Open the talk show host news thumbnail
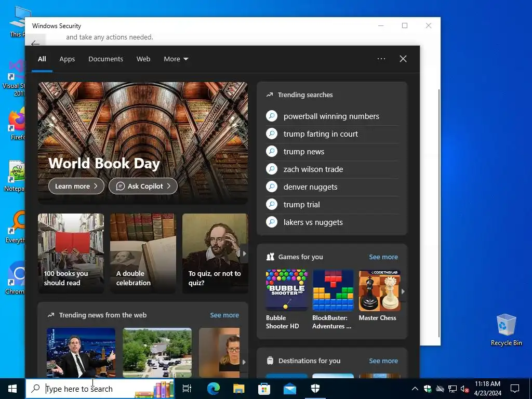The width and height of the screenshot is (532, 399). (81, 353)
